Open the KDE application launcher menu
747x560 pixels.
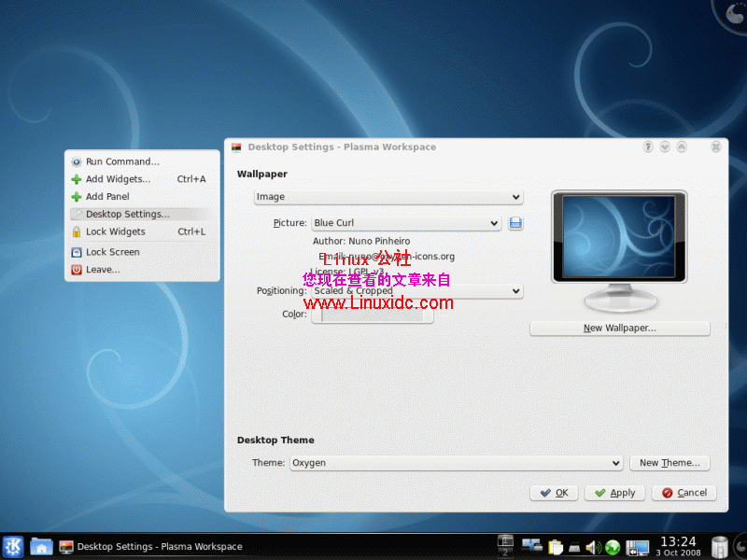point(14,546)
